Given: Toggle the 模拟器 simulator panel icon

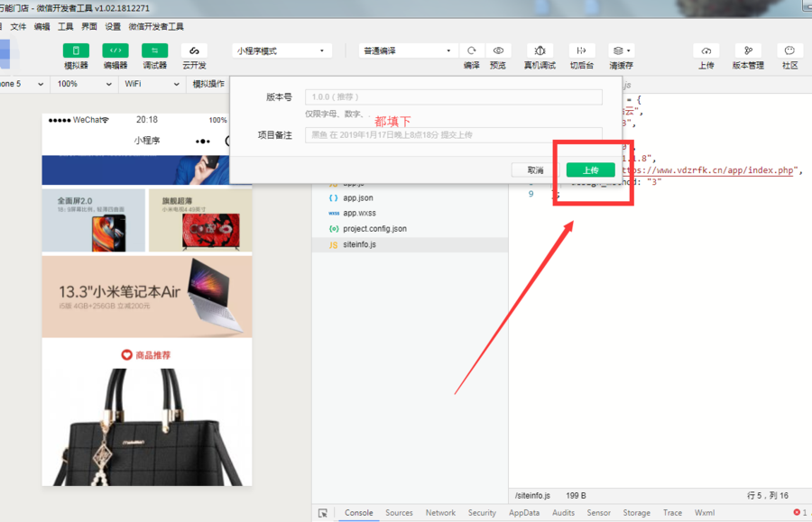Looking at the screenshot, I should coord(76,50).
